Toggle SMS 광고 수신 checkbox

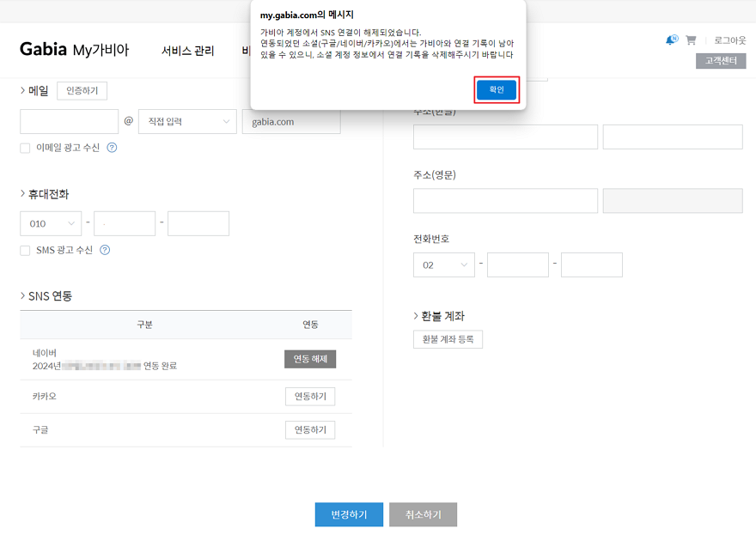tap(25, 251)
